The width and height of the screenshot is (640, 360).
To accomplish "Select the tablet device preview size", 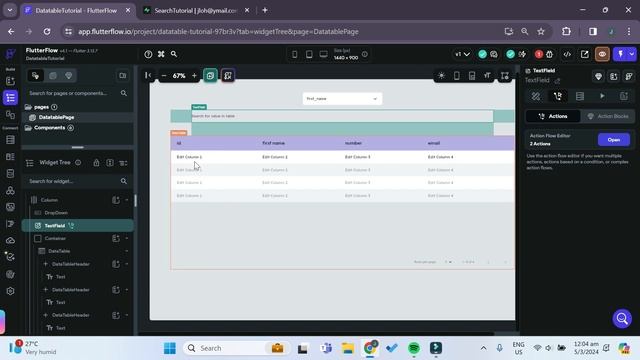I will 309,54.
